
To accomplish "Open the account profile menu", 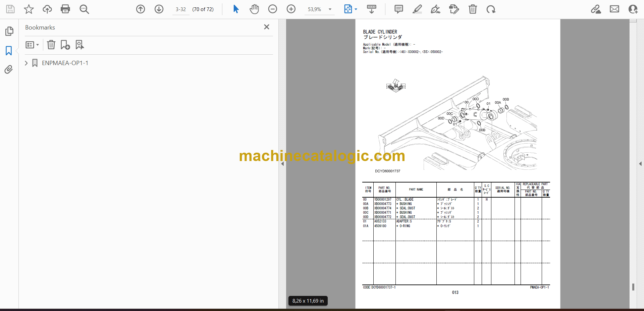I will coord(633,9).
